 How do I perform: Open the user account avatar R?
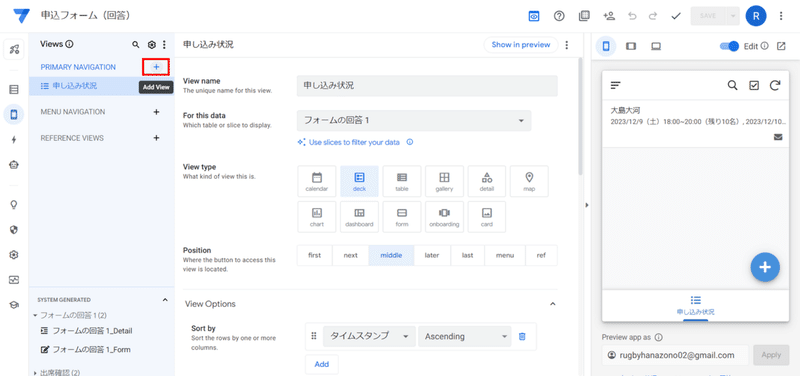pyautogui.click(x=756, y=16)
